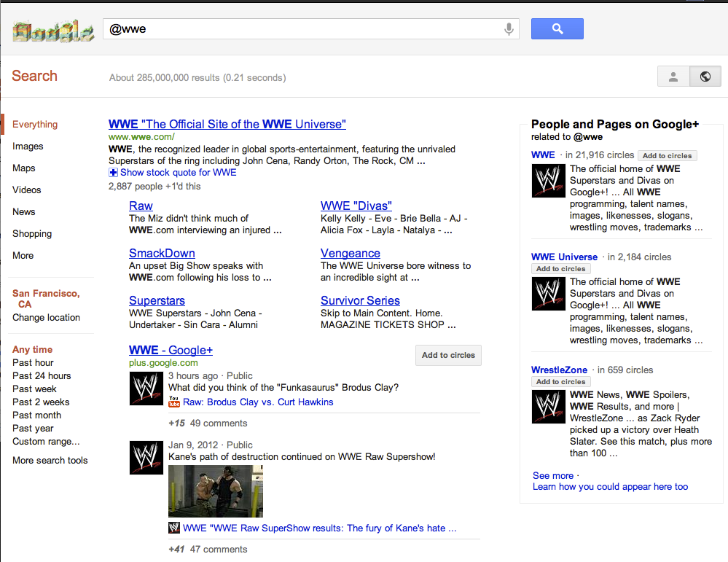
Task: Open the Survivor Series sitelink
Action: click(360, 300)
